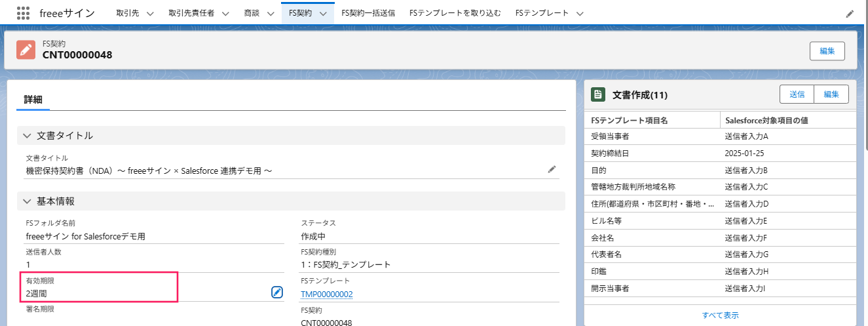Click 送信者入力I value

pyautogui.click(x=745, y=288)
